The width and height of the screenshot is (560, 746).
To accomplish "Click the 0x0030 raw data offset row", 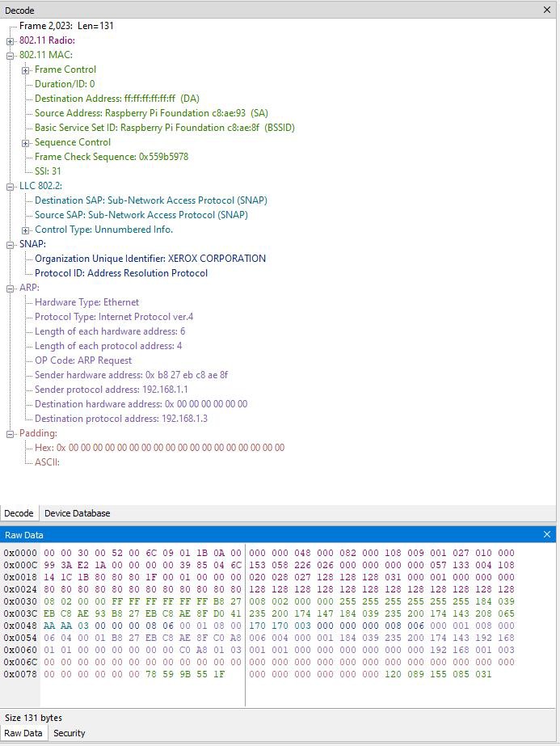I will pyautogui.click(x=20, y=601).
